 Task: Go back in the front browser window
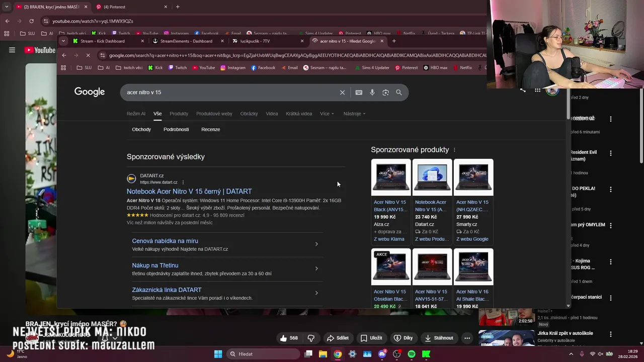(64, 55)
